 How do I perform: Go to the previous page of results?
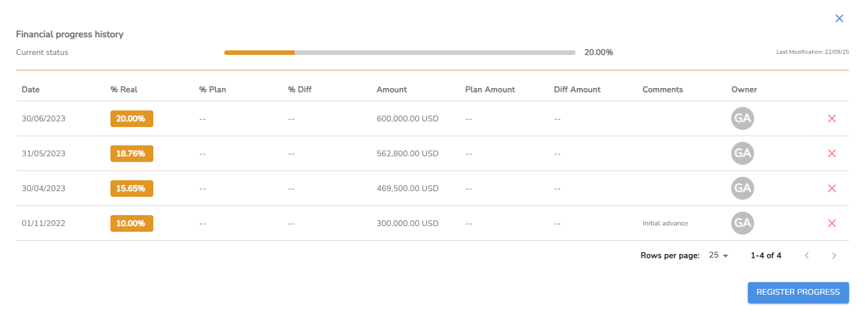pyautogui.click(x=807, y=256)
